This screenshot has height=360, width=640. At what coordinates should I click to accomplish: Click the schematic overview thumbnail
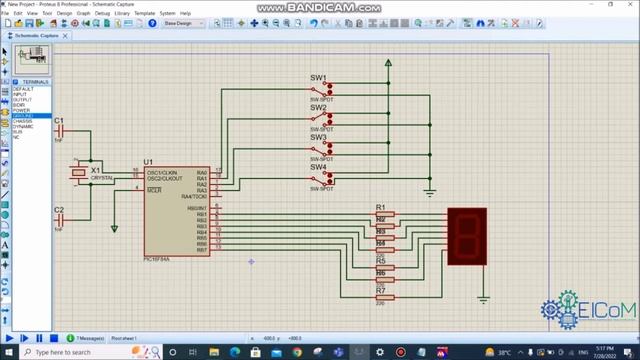point(32,60)
